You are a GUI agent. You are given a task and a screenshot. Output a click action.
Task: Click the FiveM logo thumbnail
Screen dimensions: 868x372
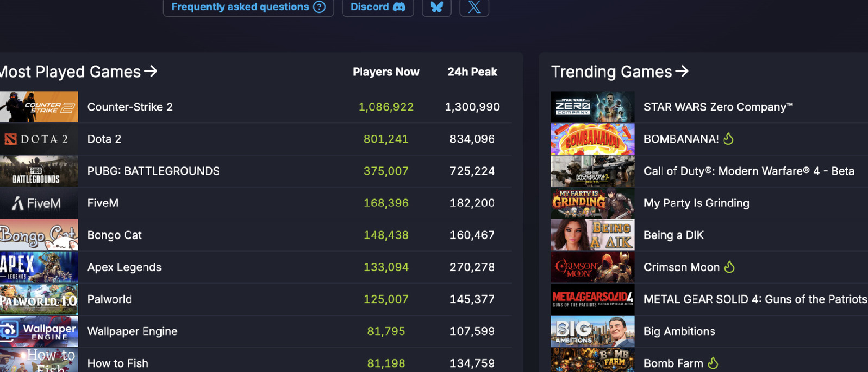[x=39, y=203]
